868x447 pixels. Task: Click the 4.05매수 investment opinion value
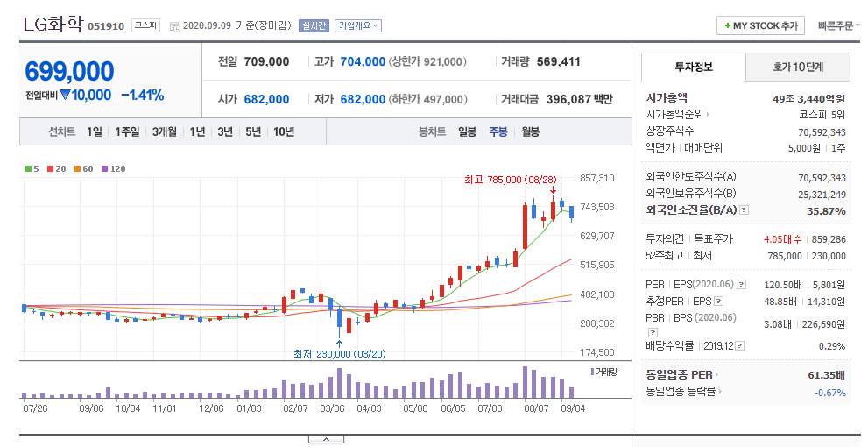coord(782,239)
